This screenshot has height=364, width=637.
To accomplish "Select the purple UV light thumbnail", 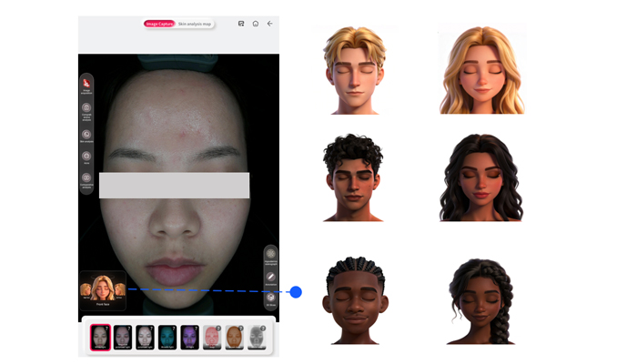I will coord(189,337).
